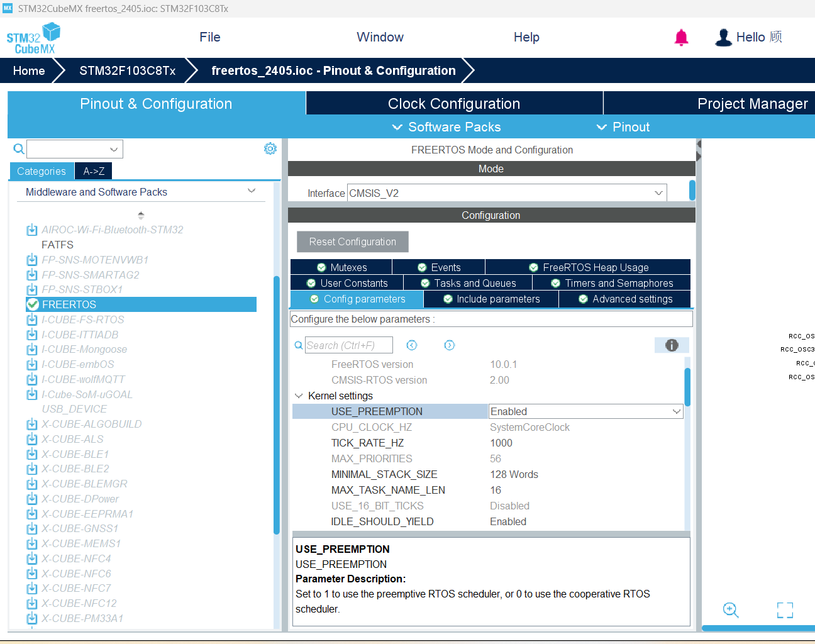Go to previous search result arrow
This screenshot has width=815, height=644.
coord(412,345)
